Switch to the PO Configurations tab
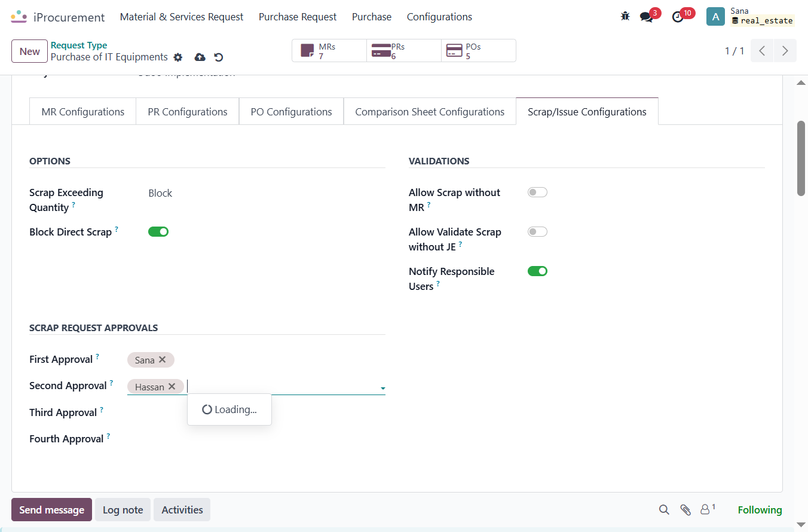This screenshot has width=808, height=532. (x=292, y=112)
